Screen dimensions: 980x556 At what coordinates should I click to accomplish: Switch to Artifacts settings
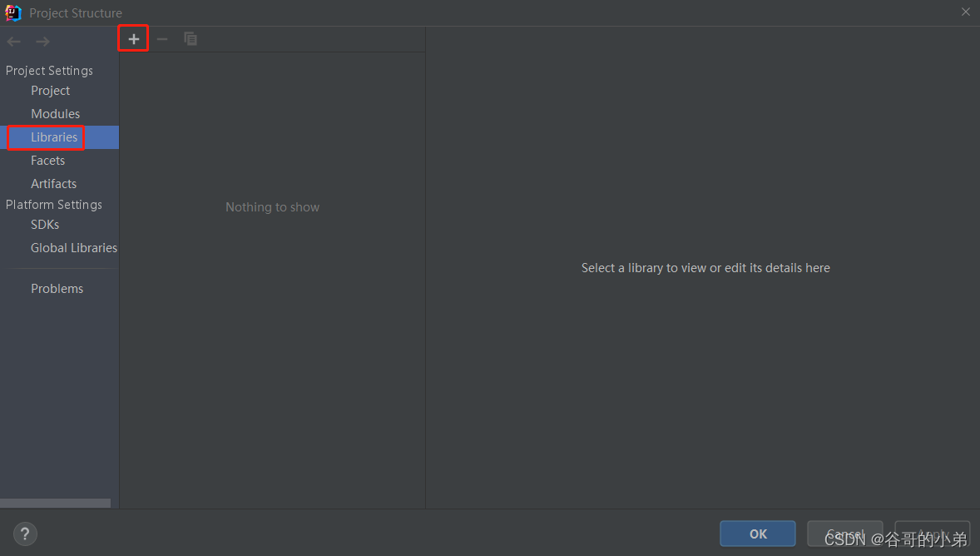[x=54, y=184]
